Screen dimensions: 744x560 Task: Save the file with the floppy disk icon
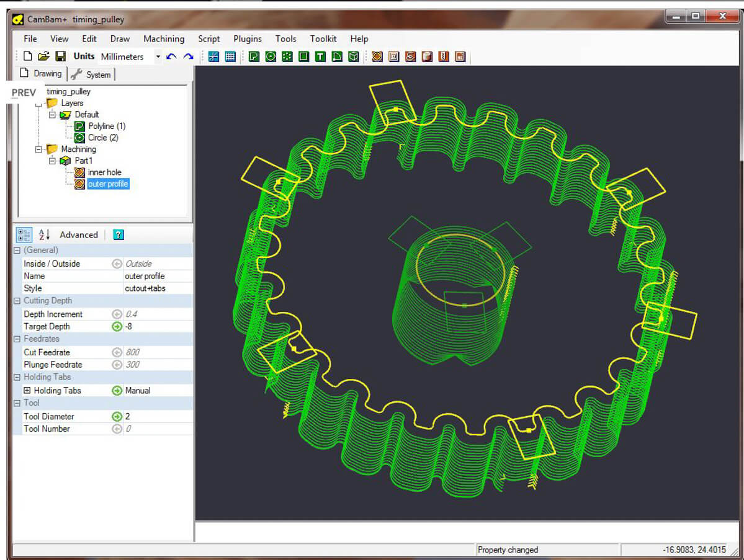[60, 56]
